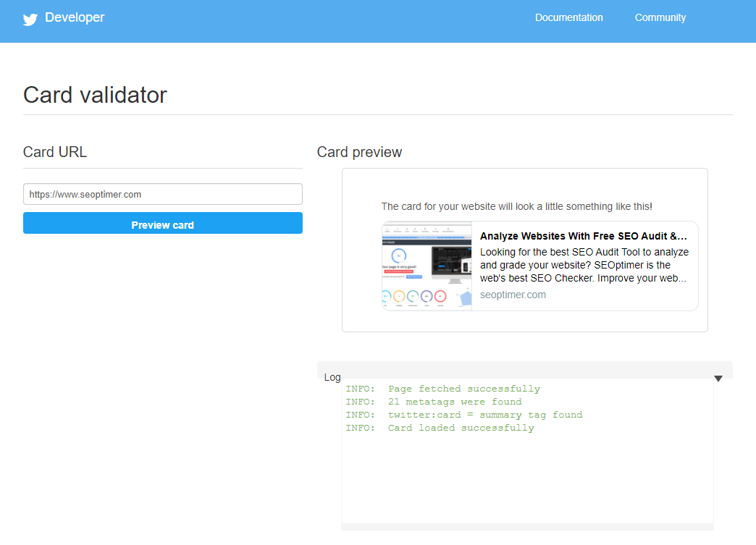Click the Twitter bird logo

(30, 20)
